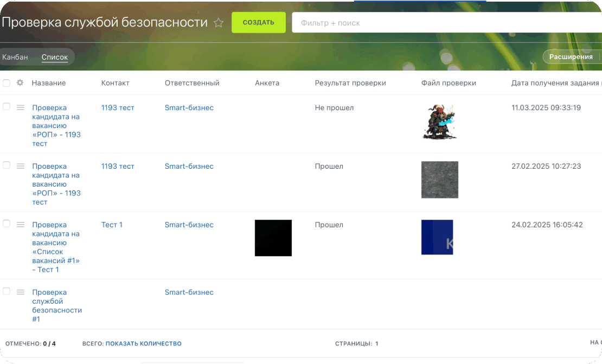Screen dimensions: 602x364
Task: Click Показать количество link
Action: click(143, 344)
